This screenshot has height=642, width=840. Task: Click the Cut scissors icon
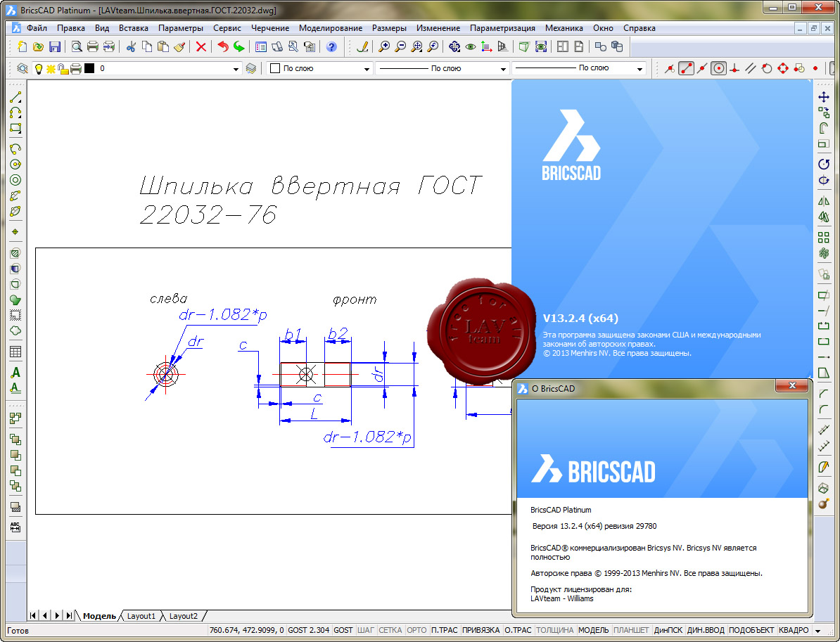coord(131,46)
